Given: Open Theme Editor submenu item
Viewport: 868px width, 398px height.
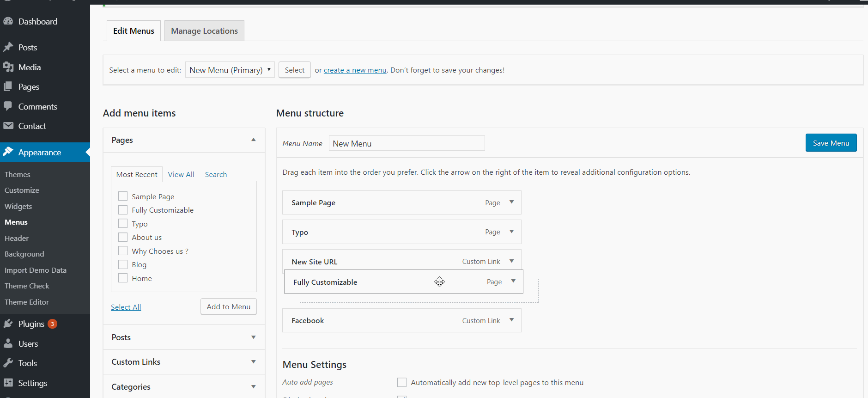Looking at the screenshot, I should 27,302.
